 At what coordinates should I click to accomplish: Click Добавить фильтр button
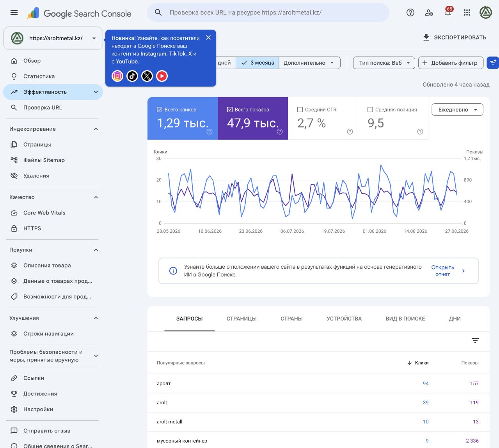(x=451, y=63)
